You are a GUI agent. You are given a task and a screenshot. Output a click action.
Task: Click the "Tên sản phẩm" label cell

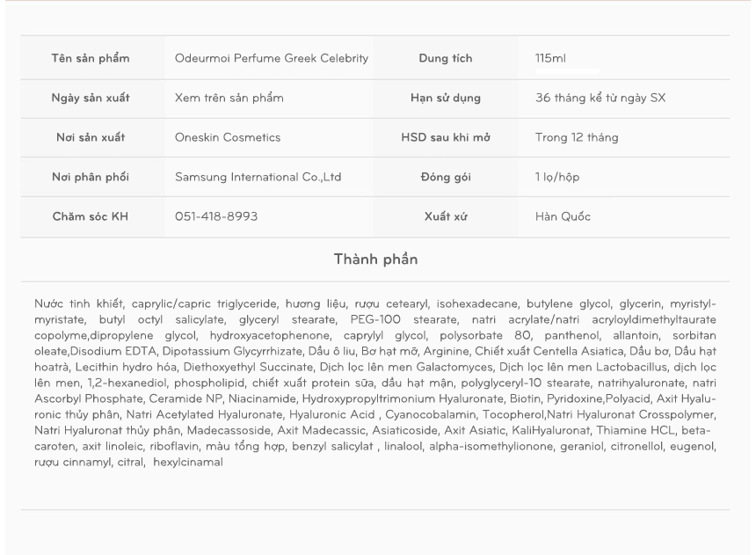tap(91, 59)
